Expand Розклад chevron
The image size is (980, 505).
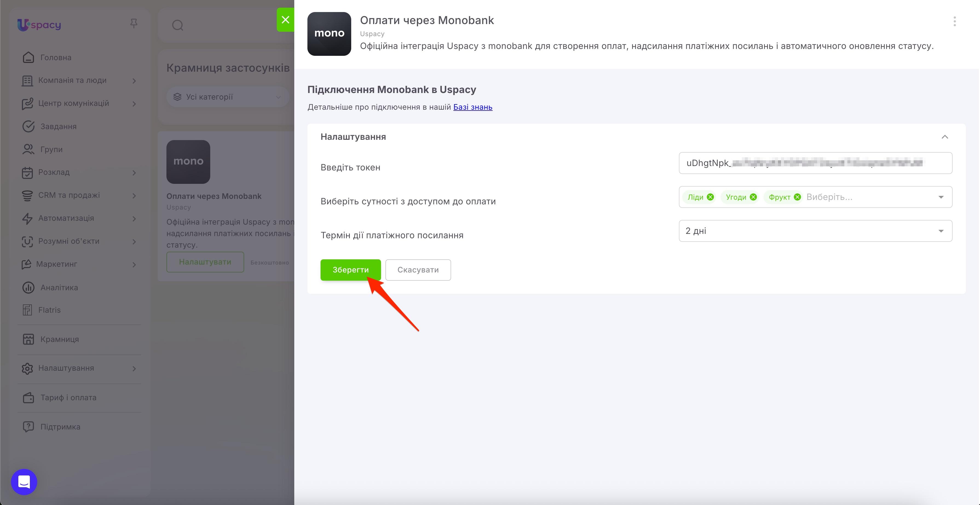point(134,173)
